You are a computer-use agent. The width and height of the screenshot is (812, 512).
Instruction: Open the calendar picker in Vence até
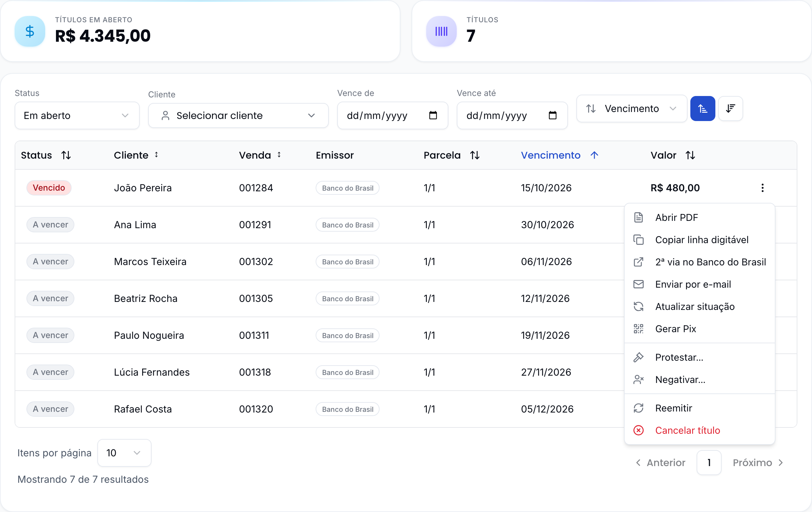tap(553, 115)
